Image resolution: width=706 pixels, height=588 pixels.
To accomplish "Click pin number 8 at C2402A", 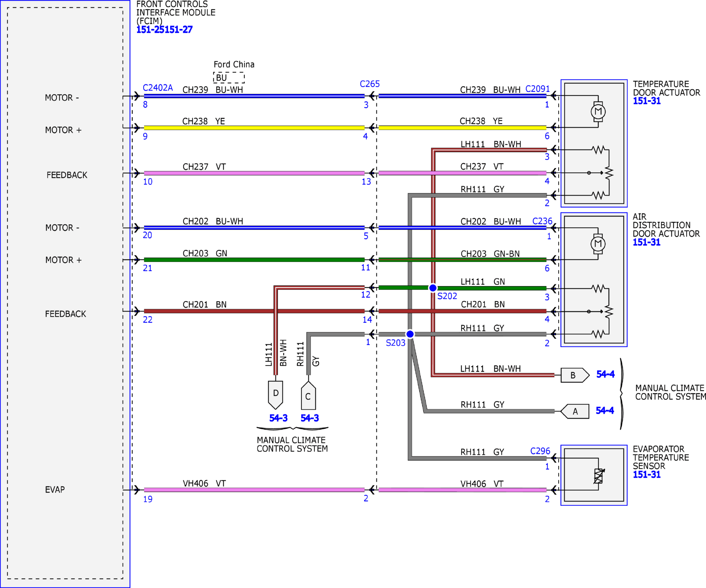I will coord(145,104).
